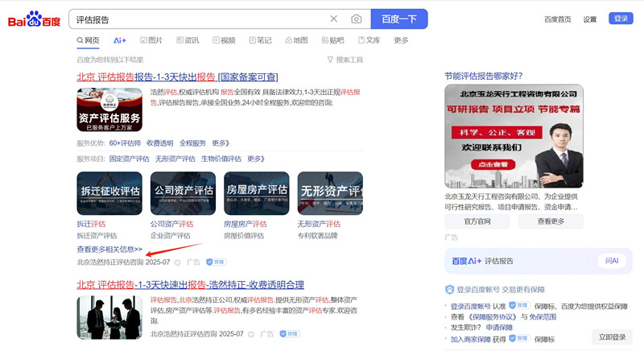Screen dimensions: 644x351
Task: Open 设置 in the top right
Action: [590, 19]
